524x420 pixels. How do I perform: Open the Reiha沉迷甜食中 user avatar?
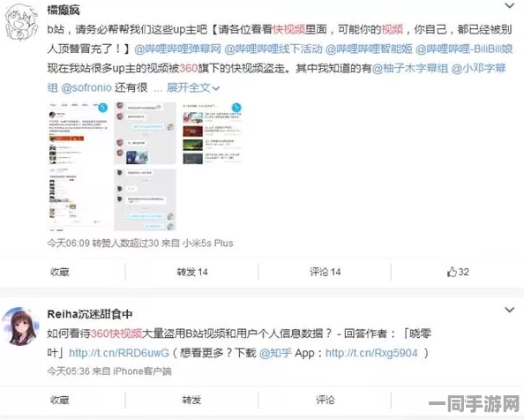pyautogui.click(x=20, y=326)
